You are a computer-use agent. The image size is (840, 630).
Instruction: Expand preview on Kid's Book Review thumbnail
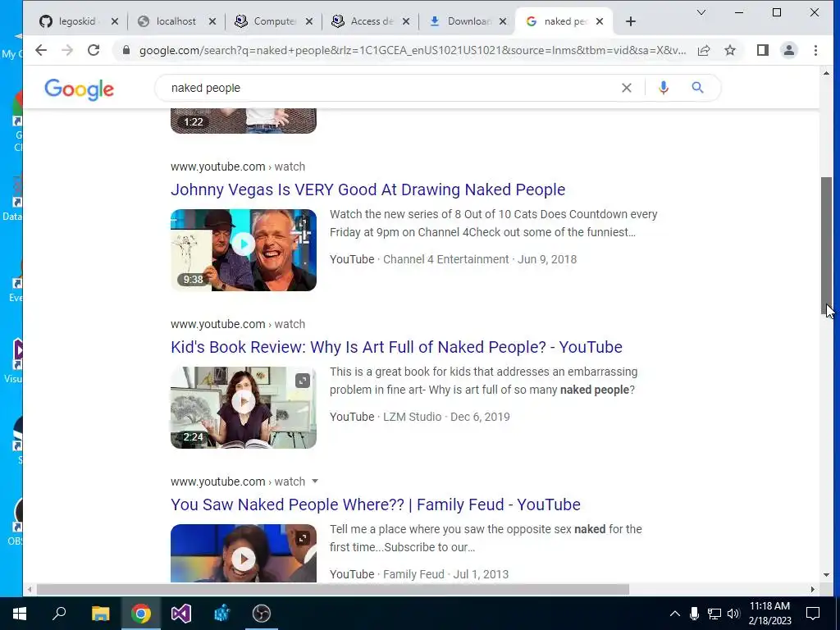point(303,381)
